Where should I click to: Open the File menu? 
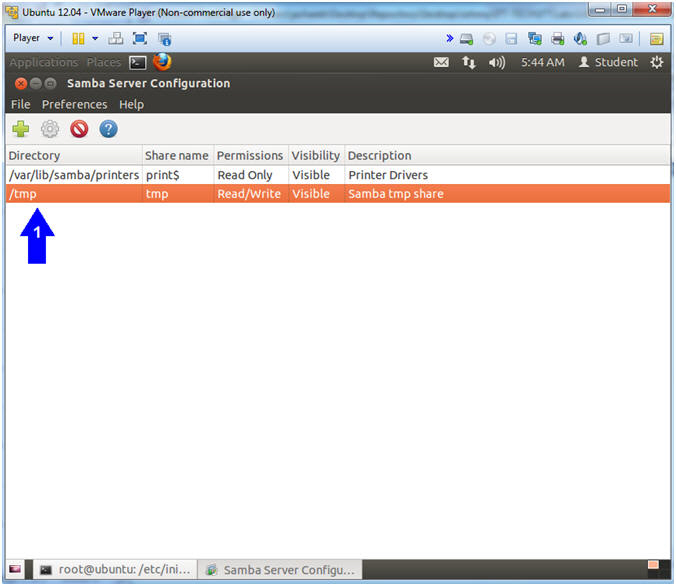(x=21, y=104)
